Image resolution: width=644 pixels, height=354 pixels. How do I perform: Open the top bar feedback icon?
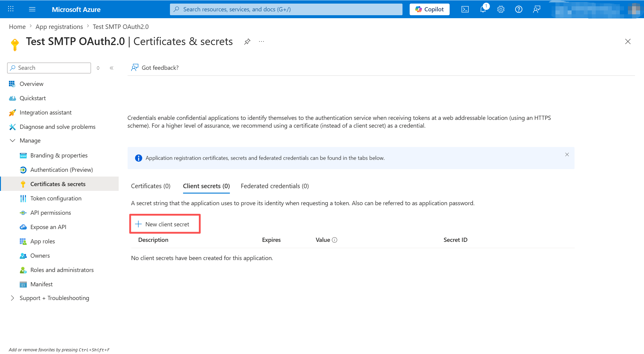click(x=537, y=9)
